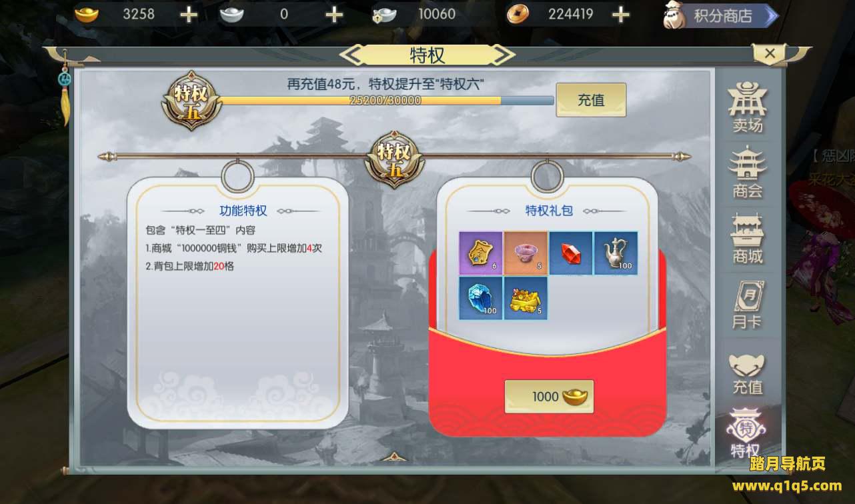Open the 卖场 marketplace sidebar icon
The image size is (855, 504).
coord(748,107)
